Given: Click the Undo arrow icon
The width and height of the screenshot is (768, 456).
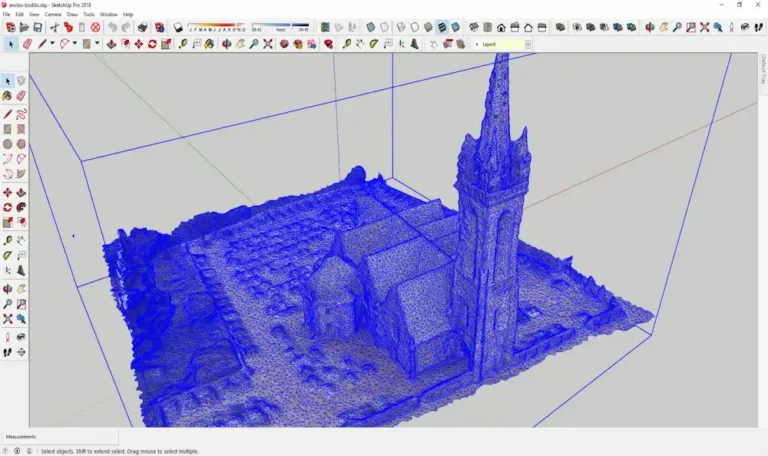Looking at the screenshot, I should [x=113, y=27].
